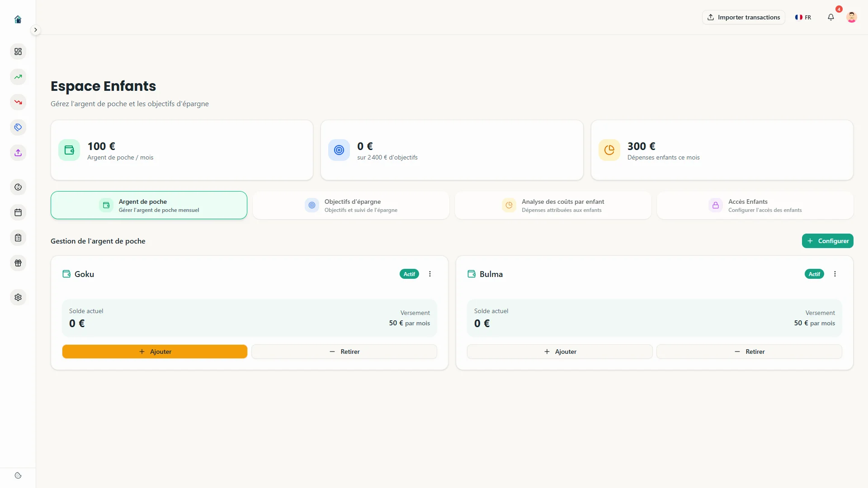868x488 pixels.
Task: Open the dashboard grid icon in sidebar
Action: coord(18,52)
